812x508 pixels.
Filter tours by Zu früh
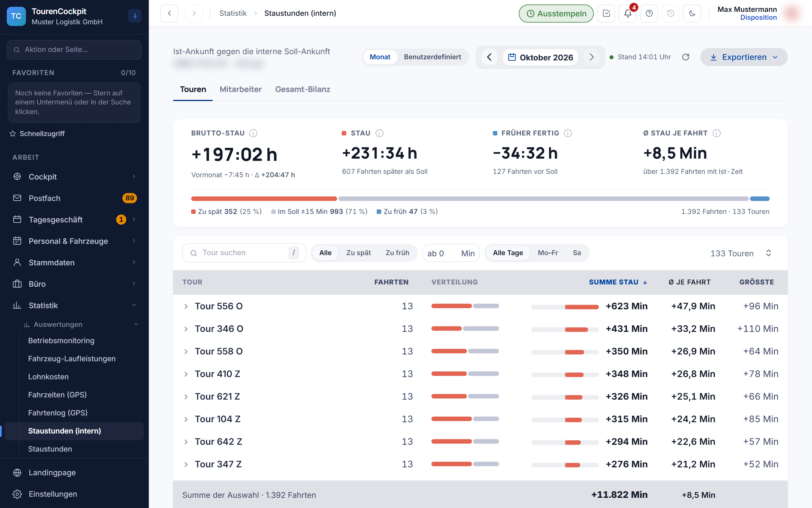coord(397,253)
